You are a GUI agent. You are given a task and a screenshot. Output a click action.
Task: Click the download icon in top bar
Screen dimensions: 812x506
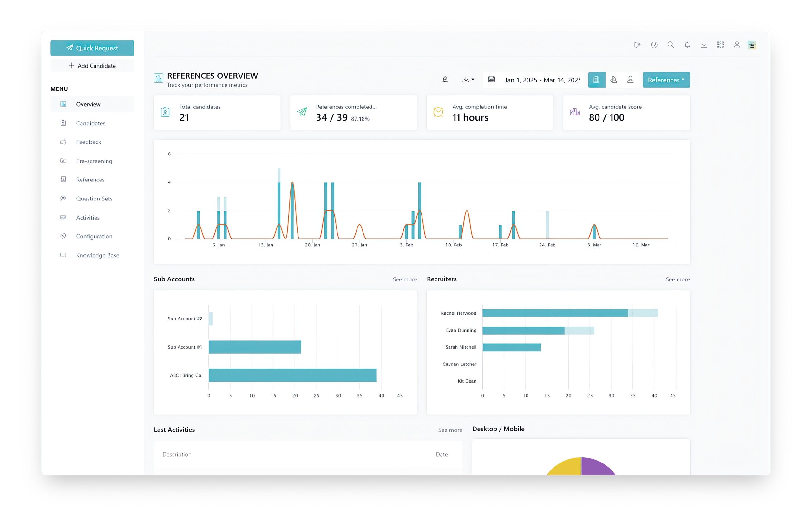[x=704, y=45]
